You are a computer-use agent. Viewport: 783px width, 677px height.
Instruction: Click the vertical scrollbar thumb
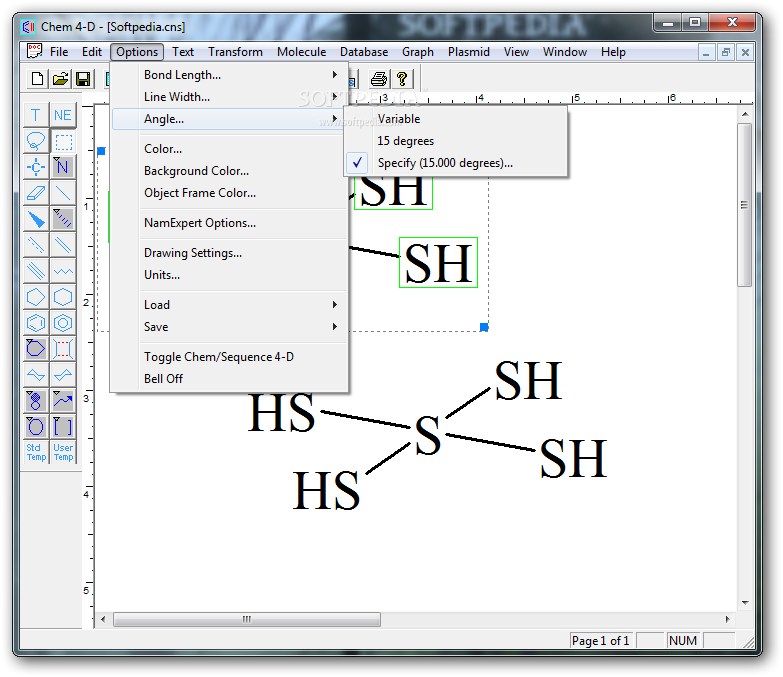pyautogui.click(x=745, y=205)
